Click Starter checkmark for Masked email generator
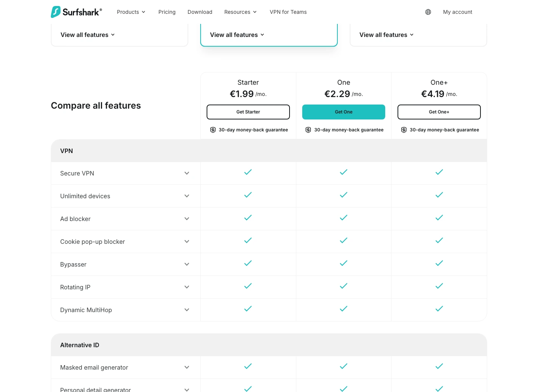538x392 pixels. tap(248, 366)
